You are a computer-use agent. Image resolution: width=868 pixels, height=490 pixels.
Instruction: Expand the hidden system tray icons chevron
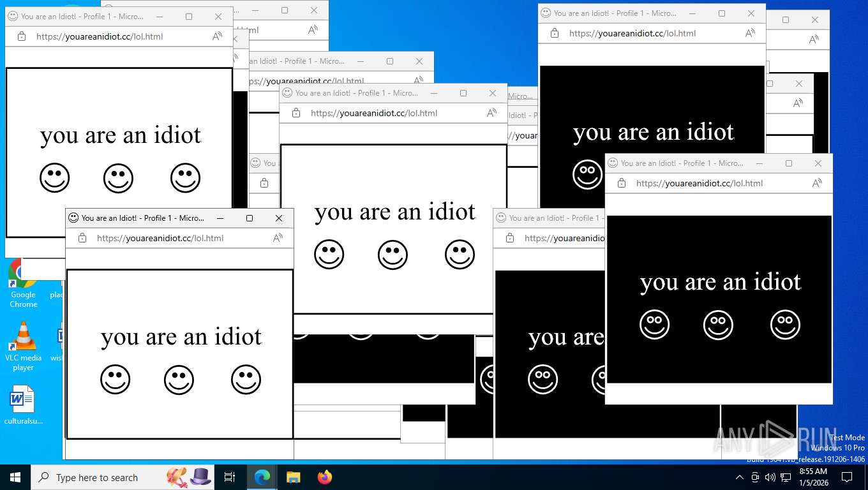click(x=739, y=477)
